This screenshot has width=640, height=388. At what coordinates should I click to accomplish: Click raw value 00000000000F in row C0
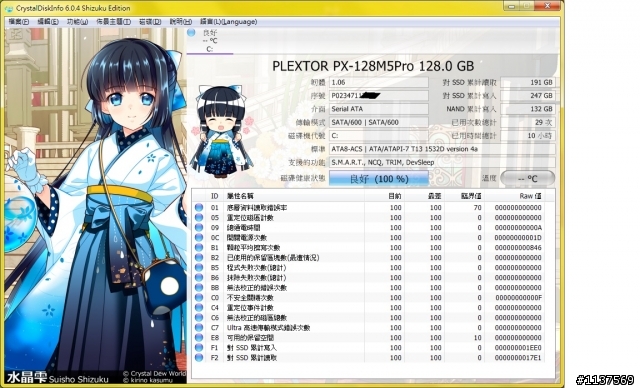(x=519, y=297)
